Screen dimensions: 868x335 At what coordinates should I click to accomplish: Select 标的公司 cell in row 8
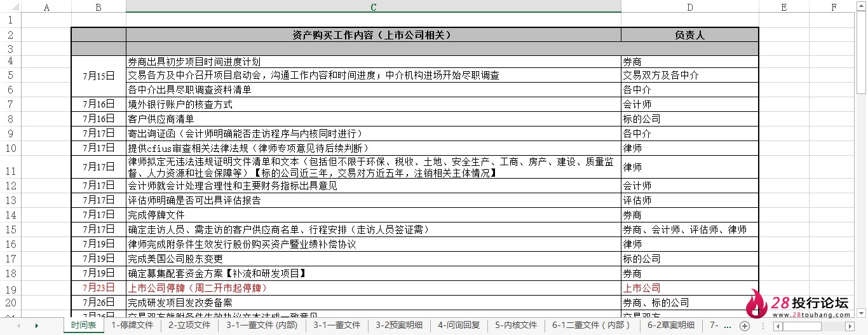690,118
